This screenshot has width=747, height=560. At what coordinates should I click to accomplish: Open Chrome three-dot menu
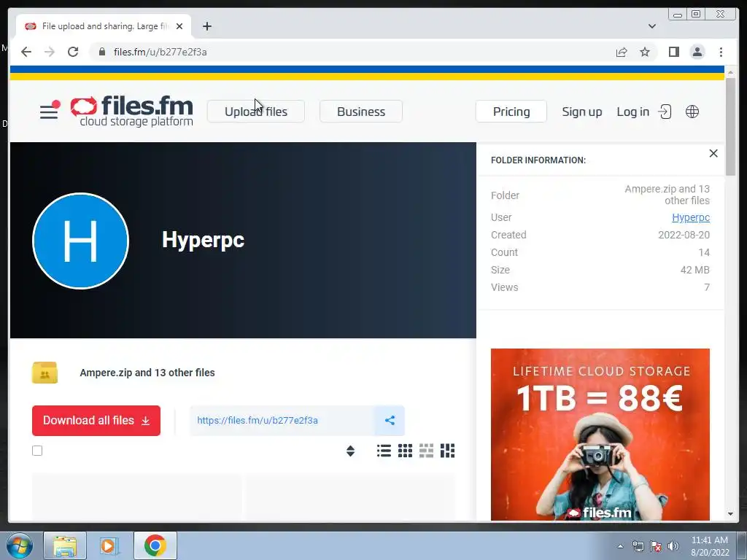point(721,52)
